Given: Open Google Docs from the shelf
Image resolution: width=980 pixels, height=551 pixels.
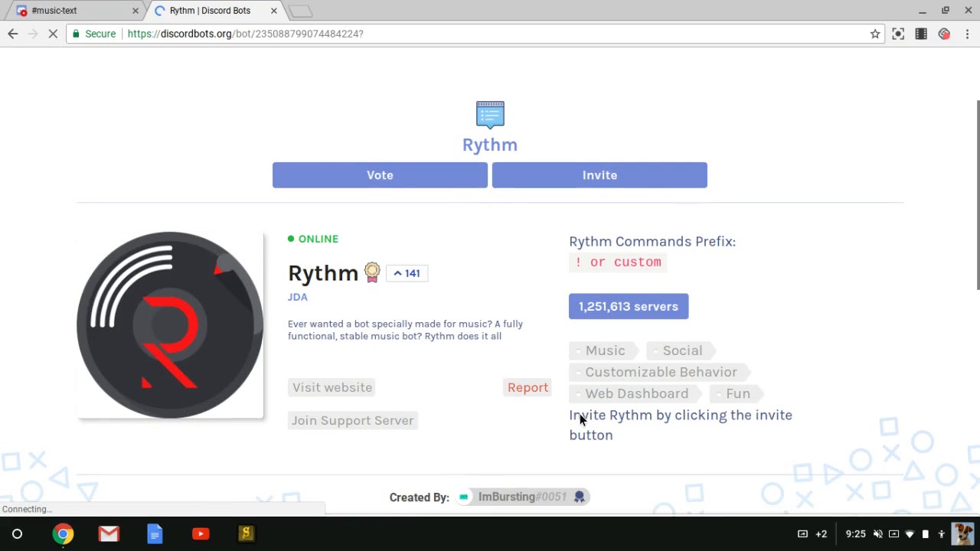Looking at the screenshot, I should pyautogui.click(x=155, y=534).
